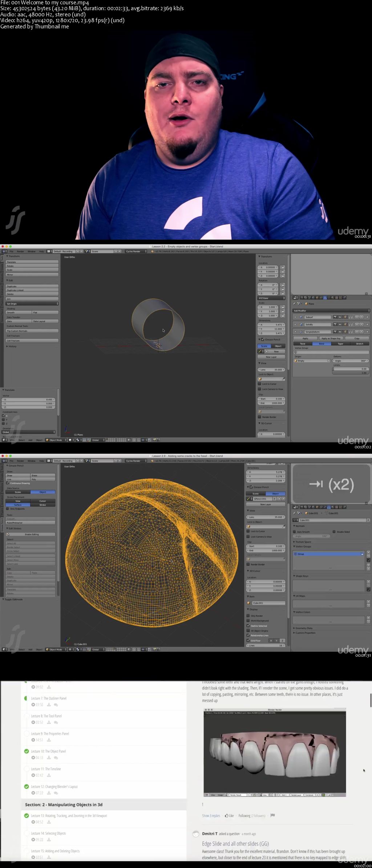Clear the Empty origin object with its X icon
Screen dimensions: 372x868
point(329,361)
